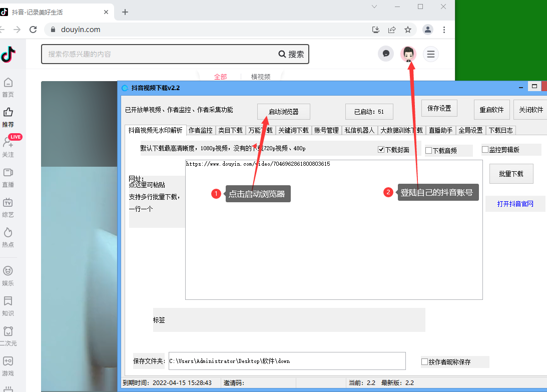
Task: Select the 抖音视频无水印解析 tab
Action: [x=155, y=130]
